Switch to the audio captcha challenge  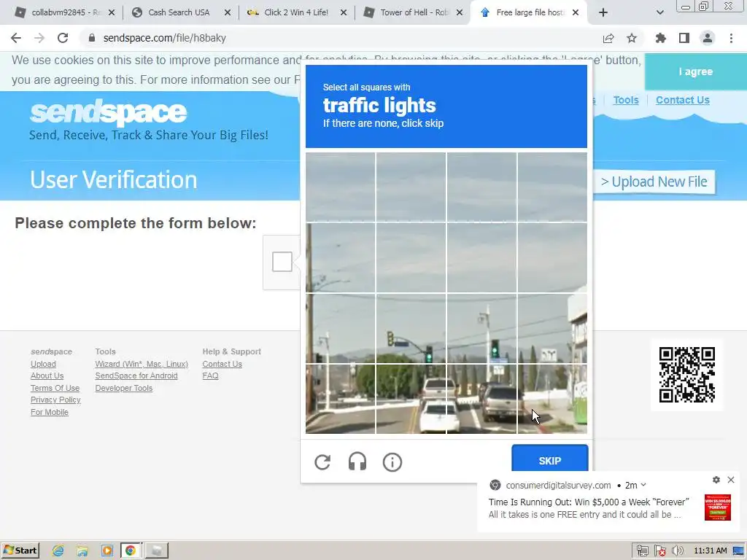tap(357, 462)
